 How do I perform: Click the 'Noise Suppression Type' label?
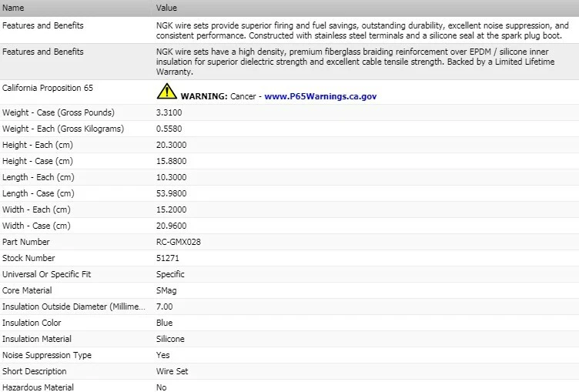pos(47,356)
